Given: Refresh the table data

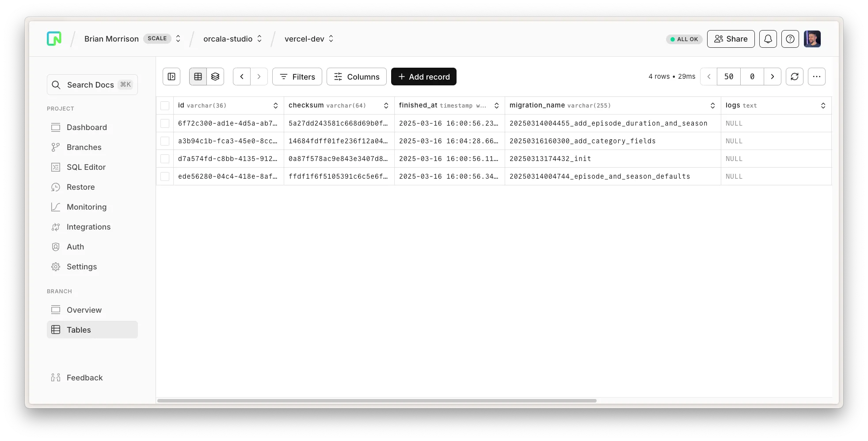Looking at the screenshot, I should [795, 77].
